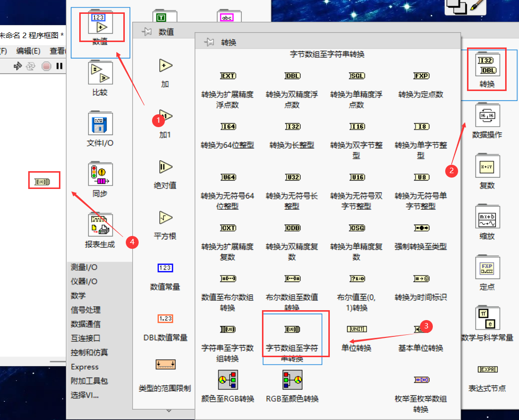The image size is (519, 420).
Task: Select 转换为单字节整型 I8 icon
Action: pyautogui.click(x=421, y=126)
